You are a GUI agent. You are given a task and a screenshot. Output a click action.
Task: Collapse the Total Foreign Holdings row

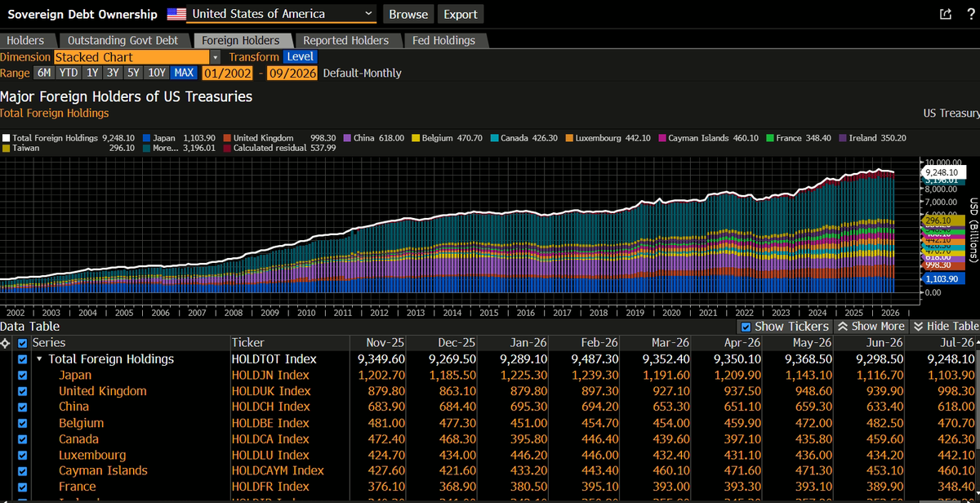(x=39, y=359)
